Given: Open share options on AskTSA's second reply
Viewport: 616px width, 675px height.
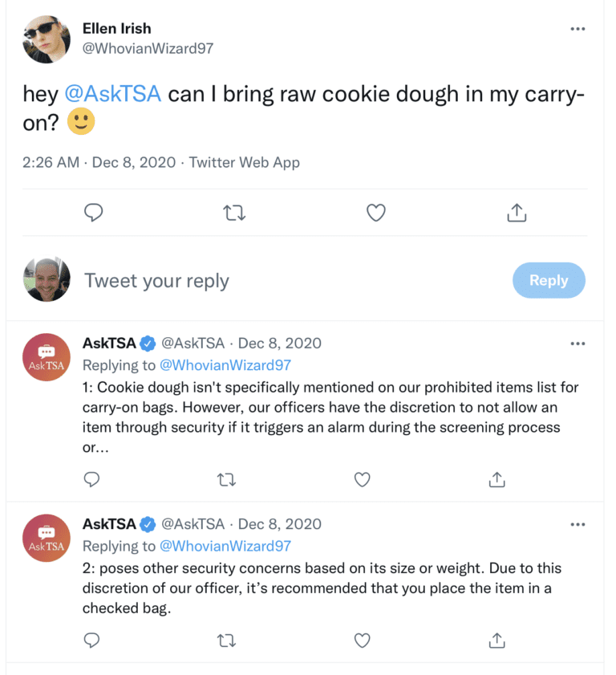Looking at the screenshot, I should click(x=496, y=640).
